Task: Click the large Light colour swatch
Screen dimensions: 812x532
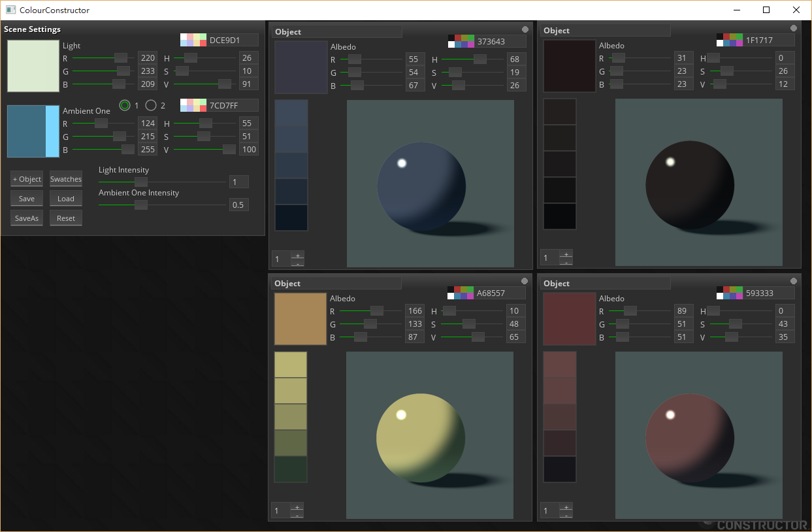Action: pos(33,66)
